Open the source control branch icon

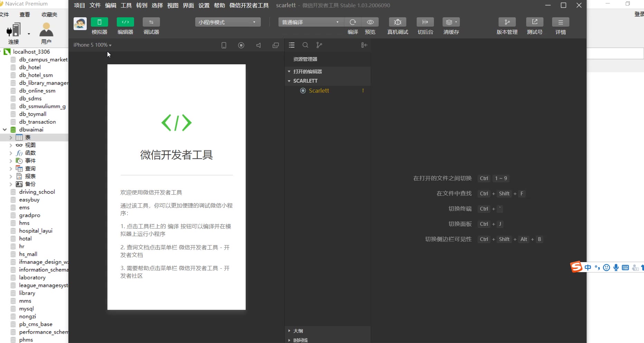(x=319, y=45)
